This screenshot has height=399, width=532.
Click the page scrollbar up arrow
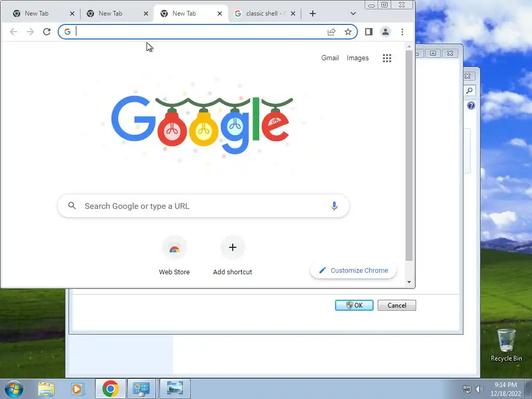click(x=409, y=46)
